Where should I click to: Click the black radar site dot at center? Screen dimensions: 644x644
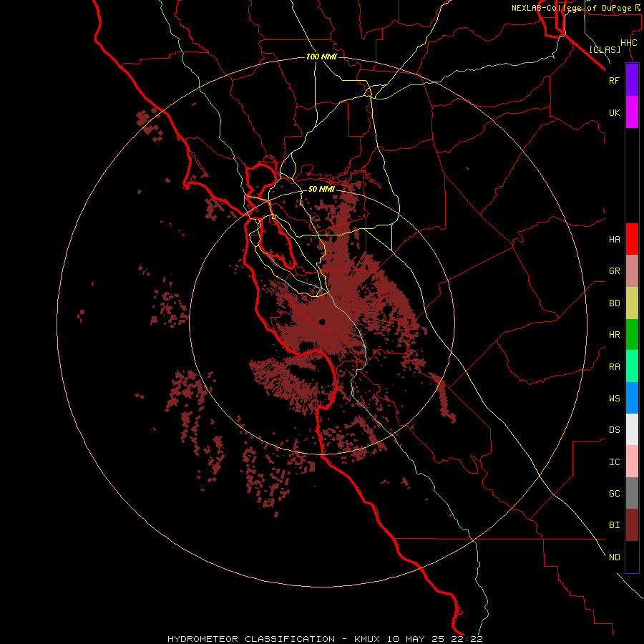[322, 321]
